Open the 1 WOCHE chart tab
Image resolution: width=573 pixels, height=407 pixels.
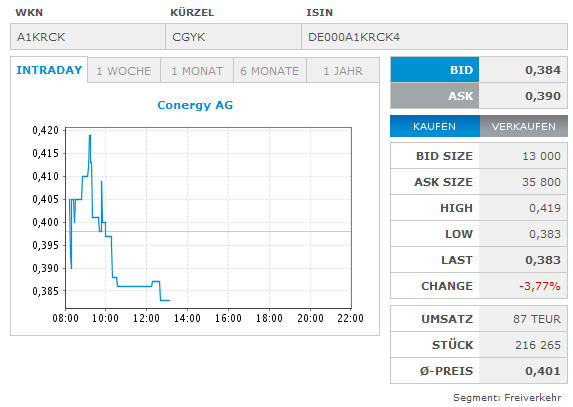(124, 71)
